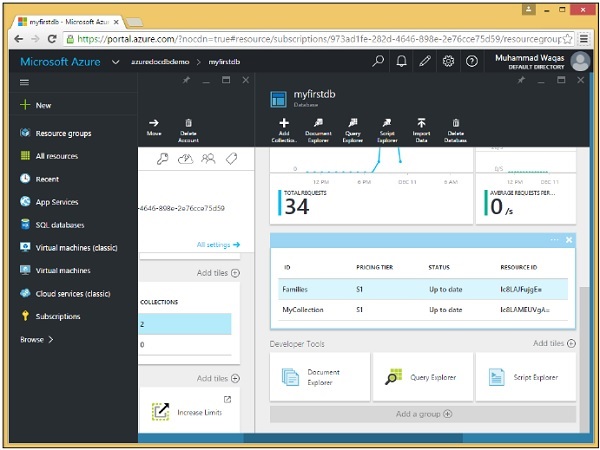Open the portal search magnifier

(x=378, y=61)
